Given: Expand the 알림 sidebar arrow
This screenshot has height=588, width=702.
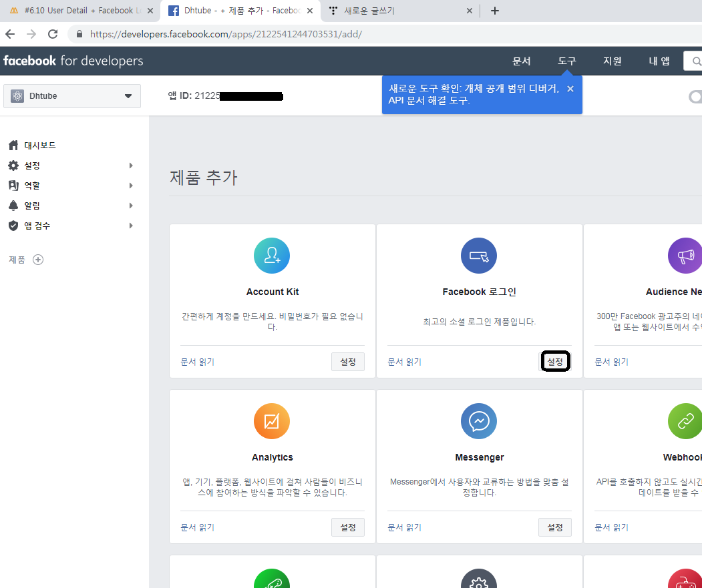Looking at the screenshot, I should pyautogui.click(x=131, y=206).
